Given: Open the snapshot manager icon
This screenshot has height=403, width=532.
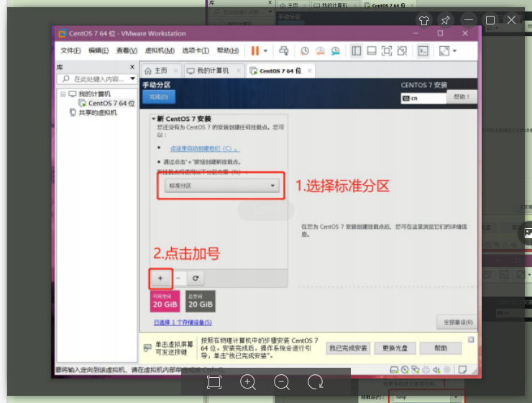Looking at the screenshot, I should tap(335, 51).
